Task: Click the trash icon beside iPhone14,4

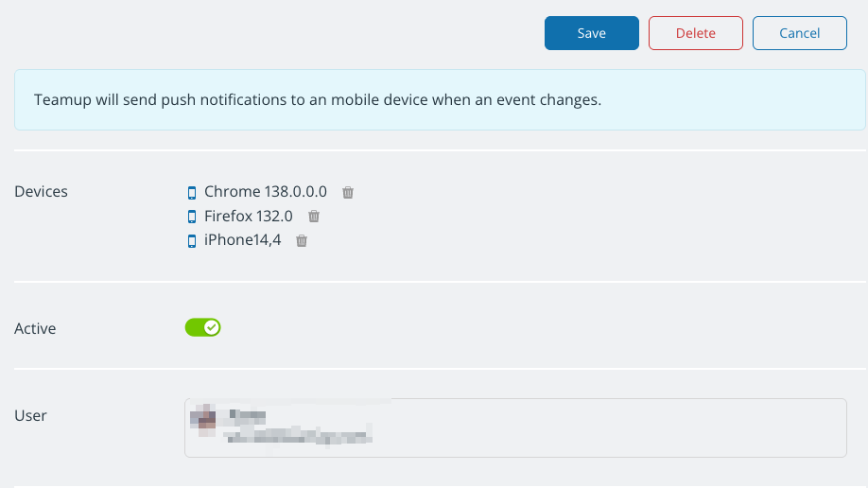Action: pyautogui.click(x=302, y=241)
